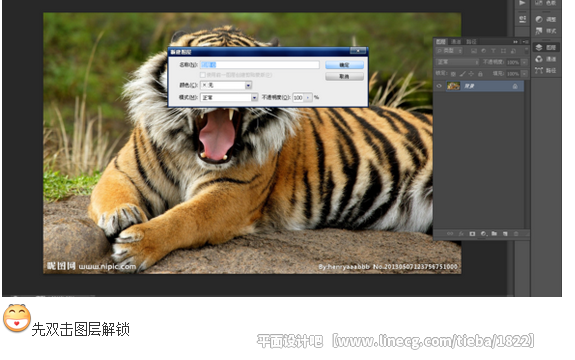The height and width of the screenshot is (360, 575).
Task: Click the 取消 (Cancel) button in New Layer dialog
Action: click(344, 76)
